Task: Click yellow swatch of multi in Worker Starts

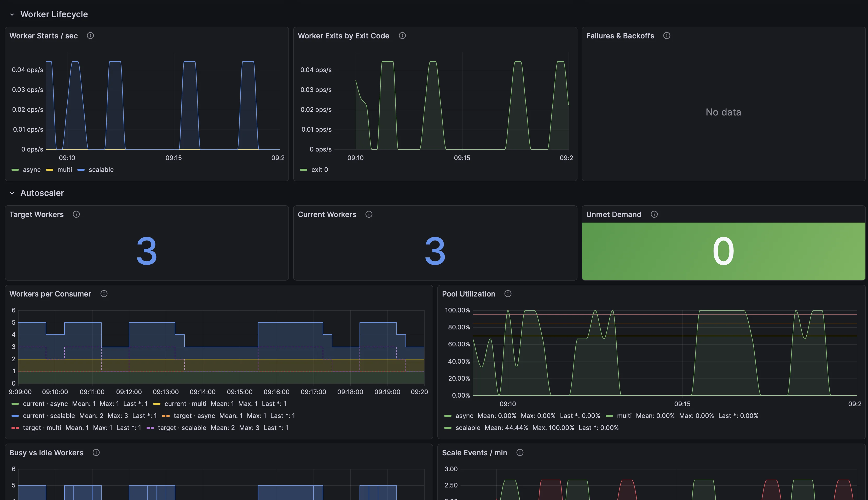Action: (49, 170)
